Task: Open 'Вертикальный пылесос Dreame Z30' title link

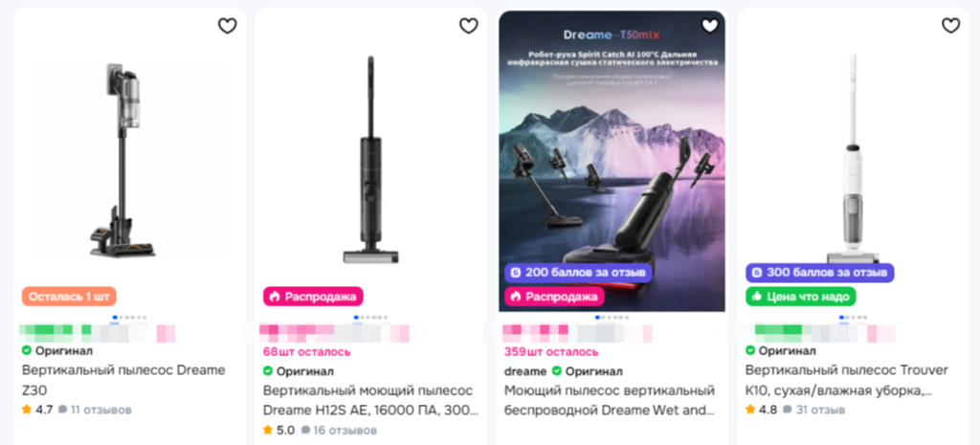Action: tap(123, 380)
